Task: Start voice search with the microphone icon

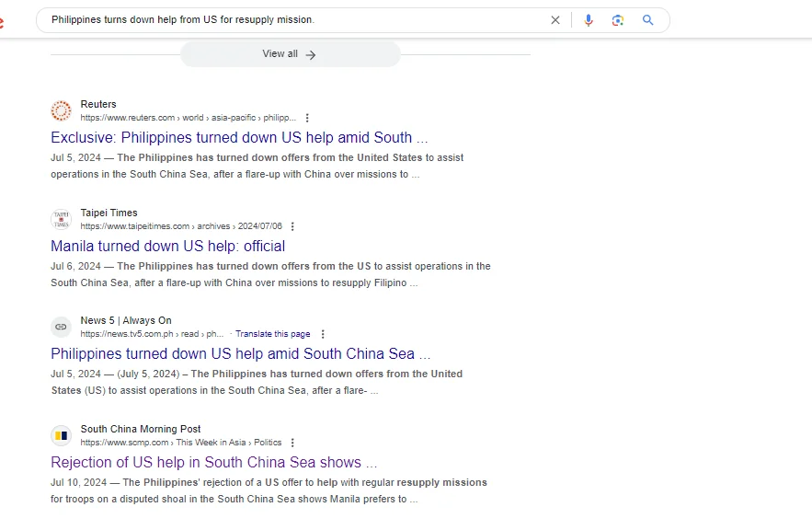Action: [x=589, y=20]
